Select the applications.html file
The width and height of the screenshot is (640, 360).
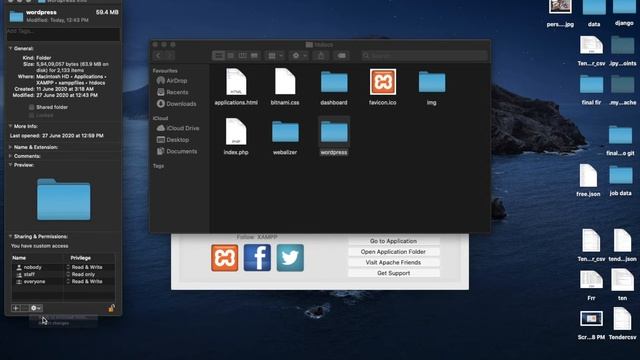click(236, 87)
